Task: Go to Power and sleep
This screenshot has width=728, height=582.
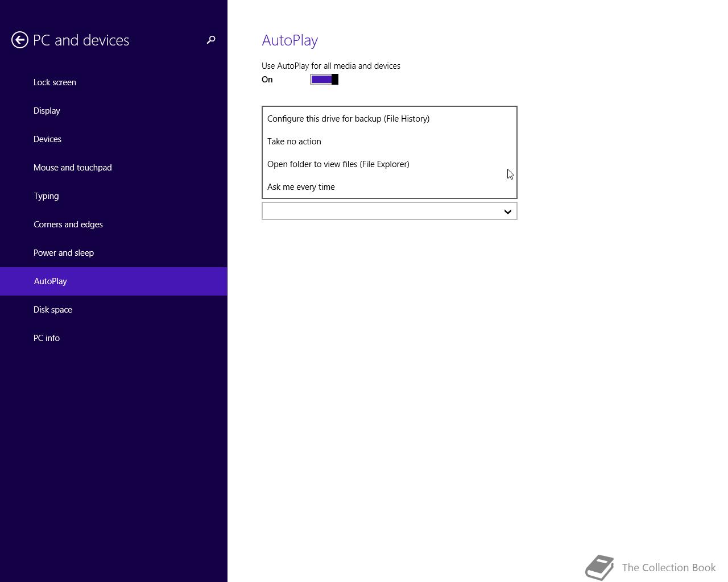Action: [x=114, y=253]
